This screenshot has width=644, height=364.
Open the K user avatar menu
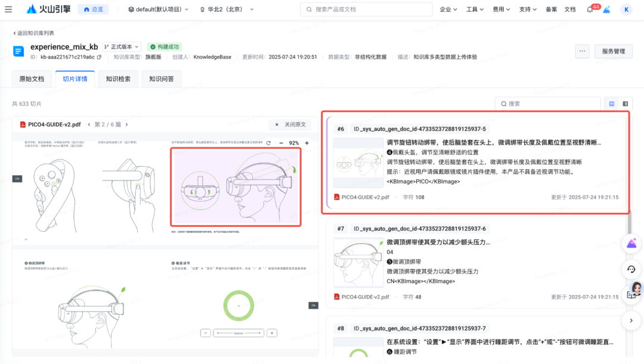click(x=626, y=9)
